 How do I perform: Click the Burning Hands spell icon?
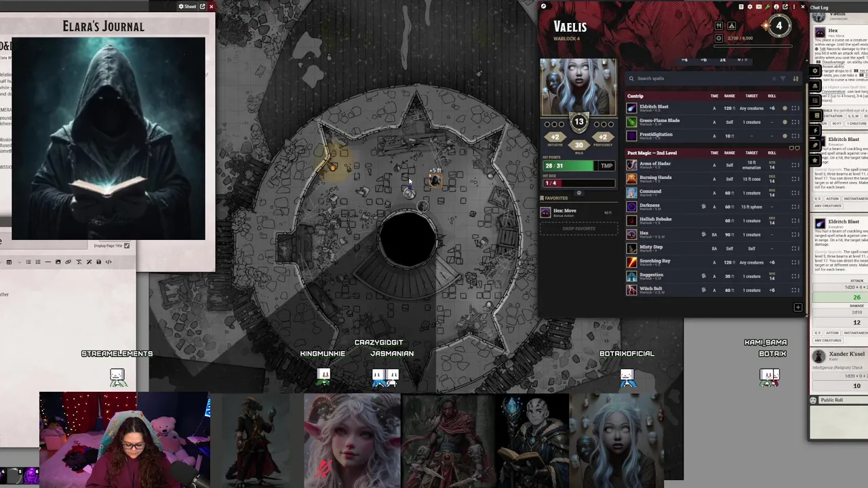point(631,179)
